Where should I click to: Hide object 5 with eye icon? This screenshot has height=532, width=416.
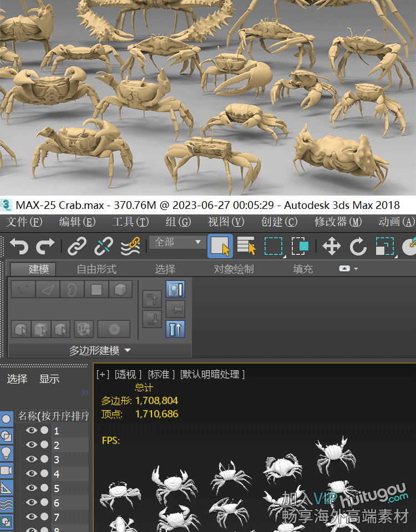pyautogui.click(x=32, y=488)
